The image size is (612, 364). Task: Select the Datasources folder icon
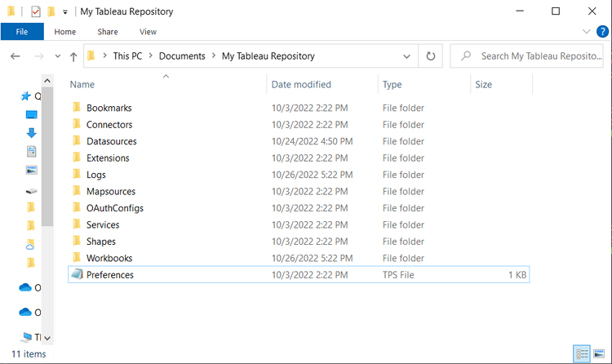77,141
